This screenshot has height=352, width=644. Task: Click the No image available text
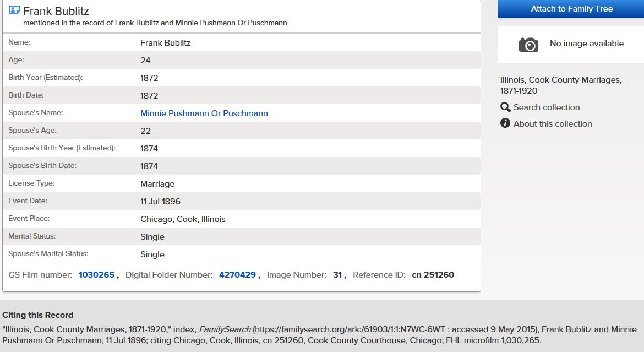[587, 44]
